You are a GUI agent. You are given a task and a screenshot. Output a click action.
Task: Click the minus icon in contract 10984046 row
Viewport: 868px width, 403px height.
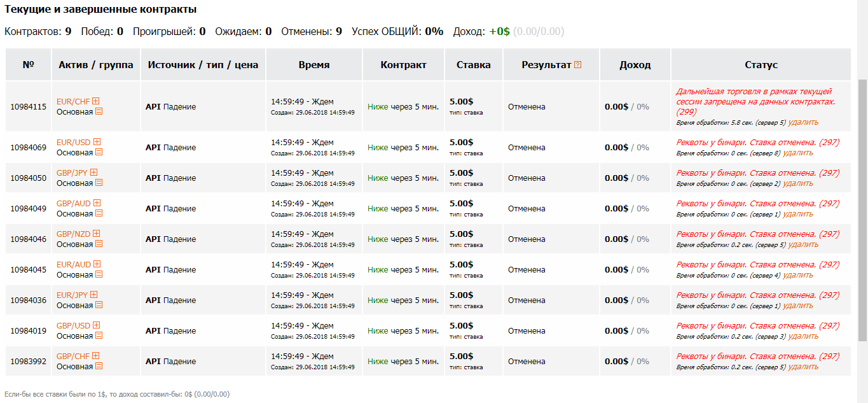(x=99, y=244)
